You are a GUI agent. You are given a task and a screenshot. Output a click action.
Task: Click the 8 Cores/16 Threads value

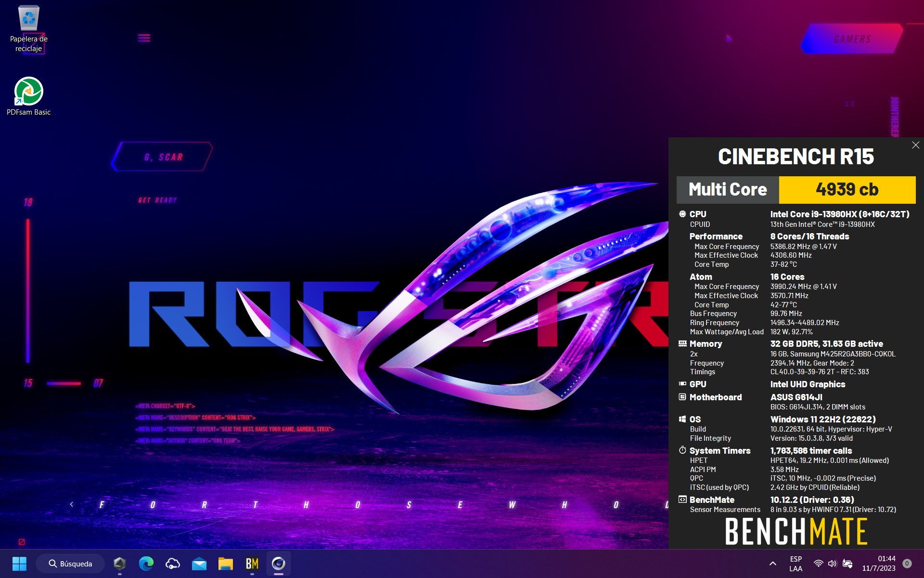[809, 236]
